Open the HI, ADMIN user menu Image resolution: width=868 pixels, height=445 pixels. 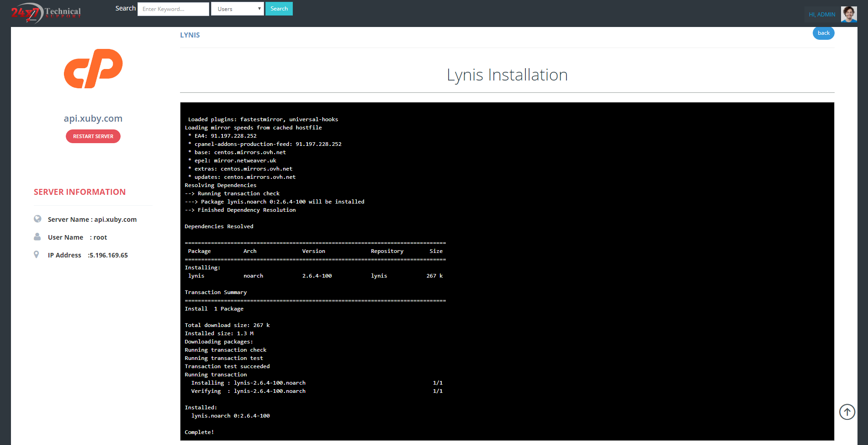tap(821, 15)
